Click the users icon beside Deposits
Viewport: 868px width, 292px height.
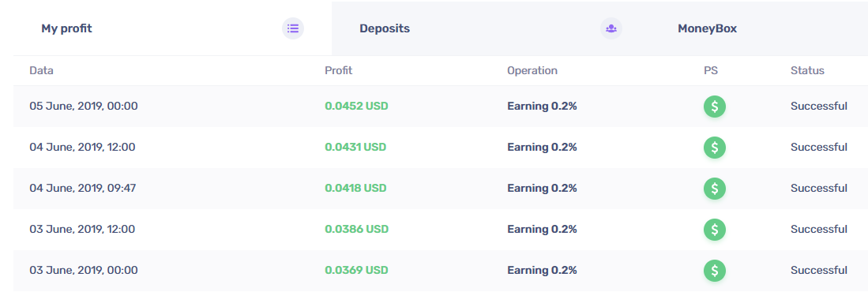click(611, 28)
